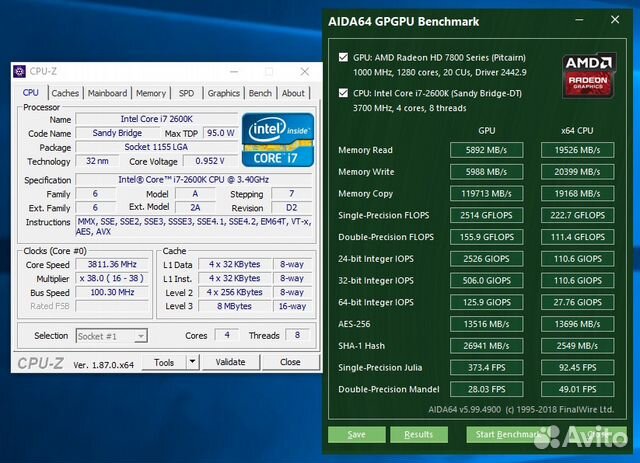View the About tab
Screen dimensions: 640x463
coord(293,93)
